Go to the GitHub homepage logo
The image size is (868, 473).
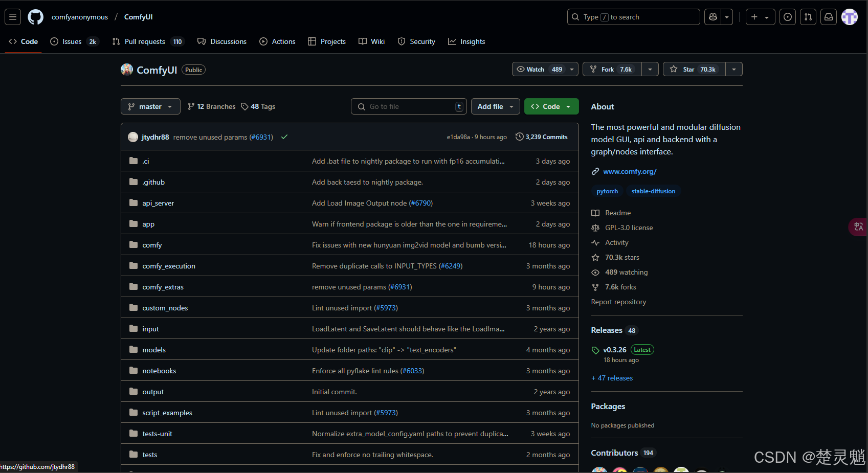(x=35, y=17)
